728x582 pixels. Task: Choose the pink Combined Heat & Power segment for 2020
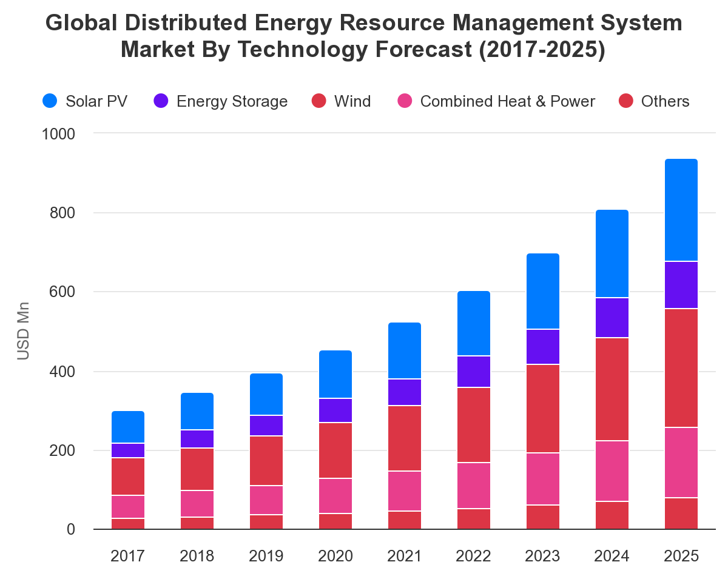pyautogui.click(x=335, y=496)
